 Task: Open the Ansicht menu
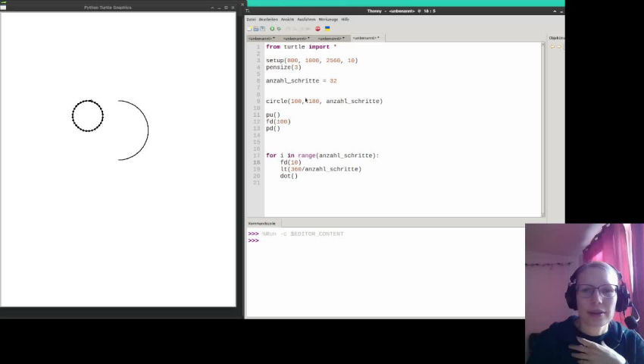[287, 20]
